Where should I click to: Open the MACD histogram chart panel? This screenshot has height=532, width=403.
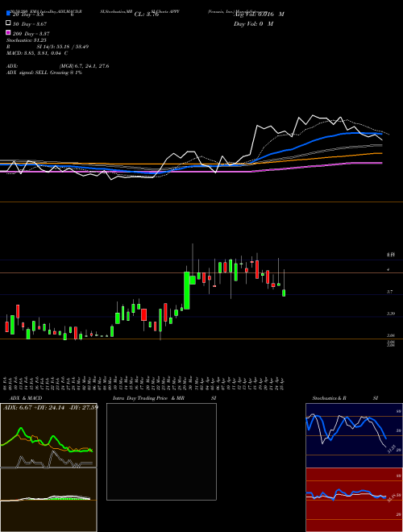click(48, 500)
